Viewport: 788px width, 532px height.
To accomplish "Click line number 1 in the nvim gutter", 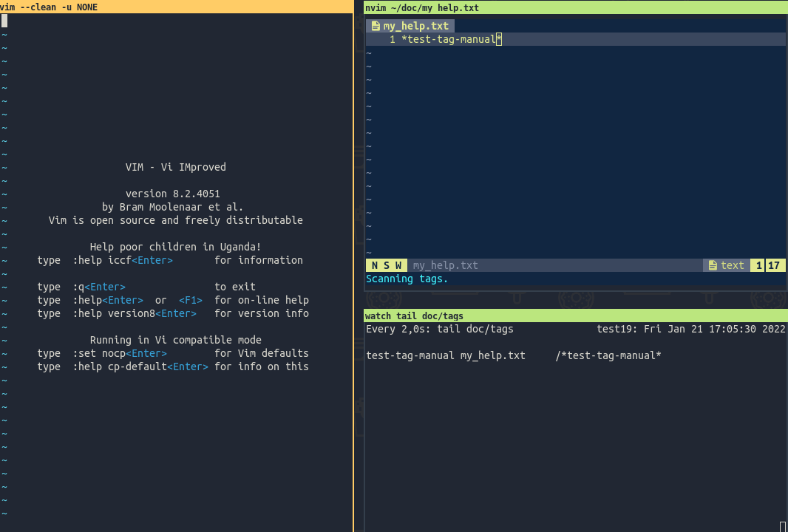I will tap(393, 39).
